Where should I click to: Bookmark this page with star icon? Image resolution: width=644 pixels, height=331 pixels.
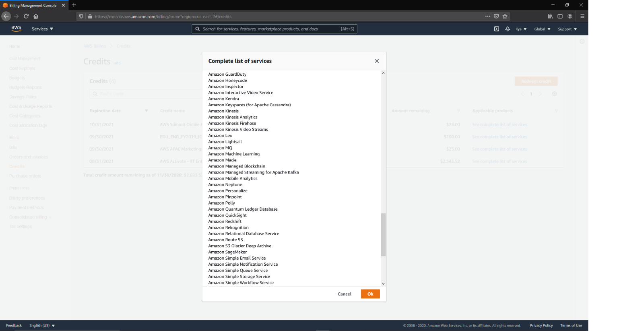click(505, 17)
